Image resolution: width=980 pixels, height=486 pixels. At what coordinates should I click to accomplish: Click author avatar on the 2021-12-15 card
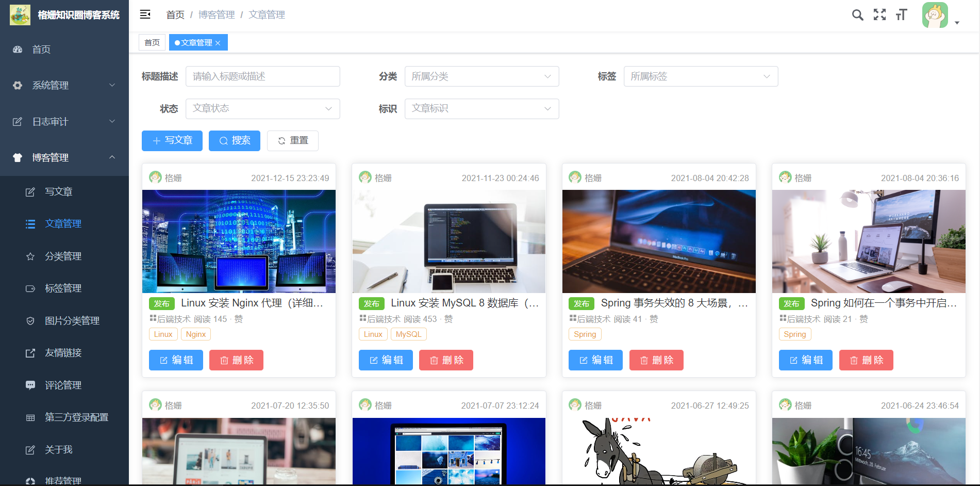click(155, 177)
